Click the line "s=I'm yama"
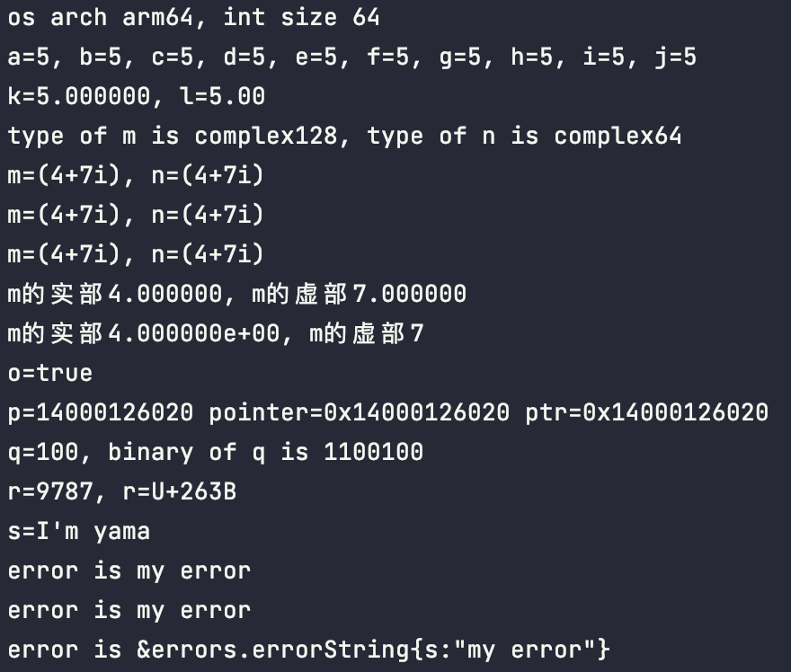 pyautogui.click(x=79, y=531)
